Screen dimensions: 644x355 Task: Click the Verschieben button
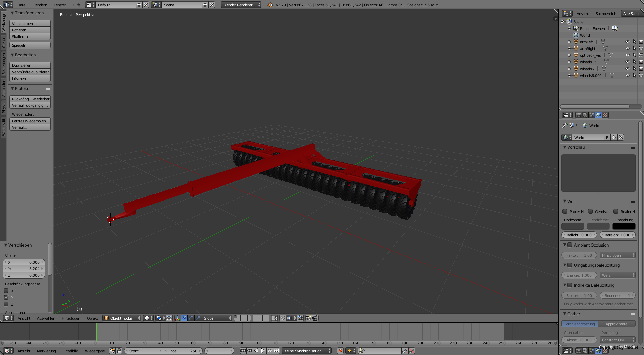click(x=30, y=23)
